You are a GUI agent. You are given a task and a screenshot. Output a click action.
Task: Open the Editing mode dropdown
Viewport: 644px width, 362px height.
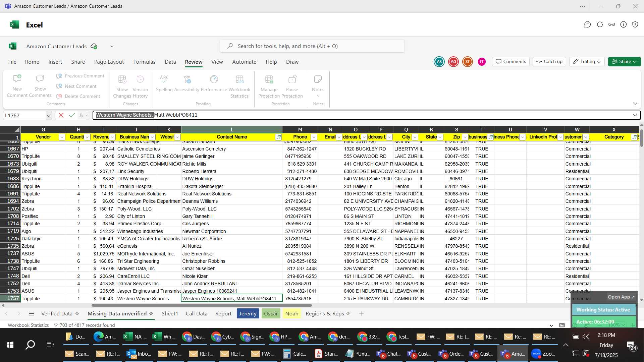tap(587, 62)
